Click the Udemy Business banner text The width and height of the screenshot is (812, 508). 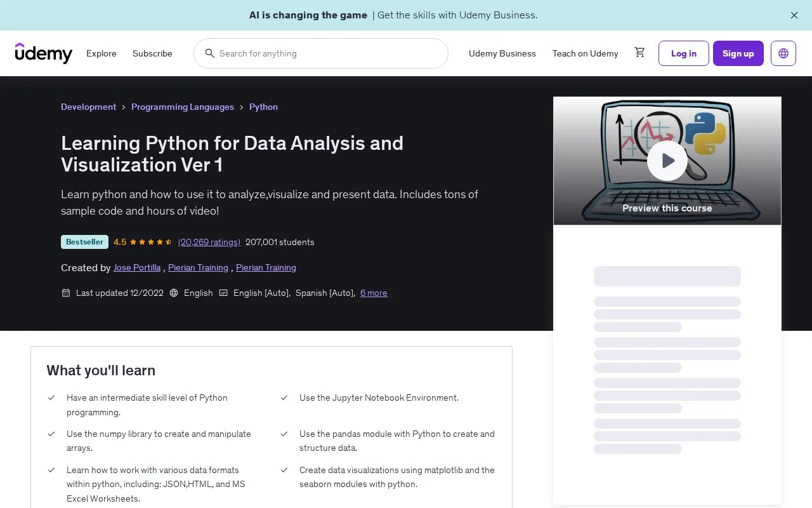pyautogui.click(x=393, y=15)
